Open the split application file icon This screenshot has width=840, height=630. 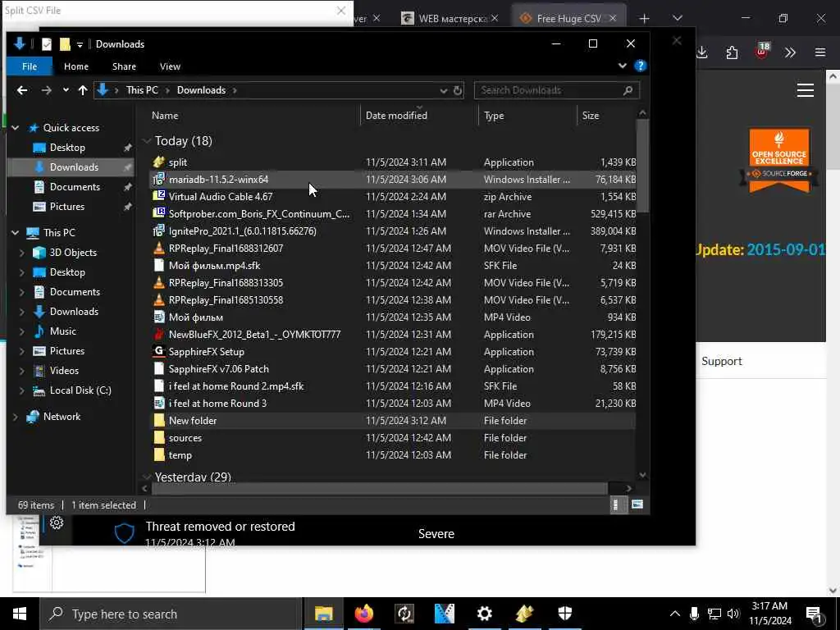click(158, 162)
